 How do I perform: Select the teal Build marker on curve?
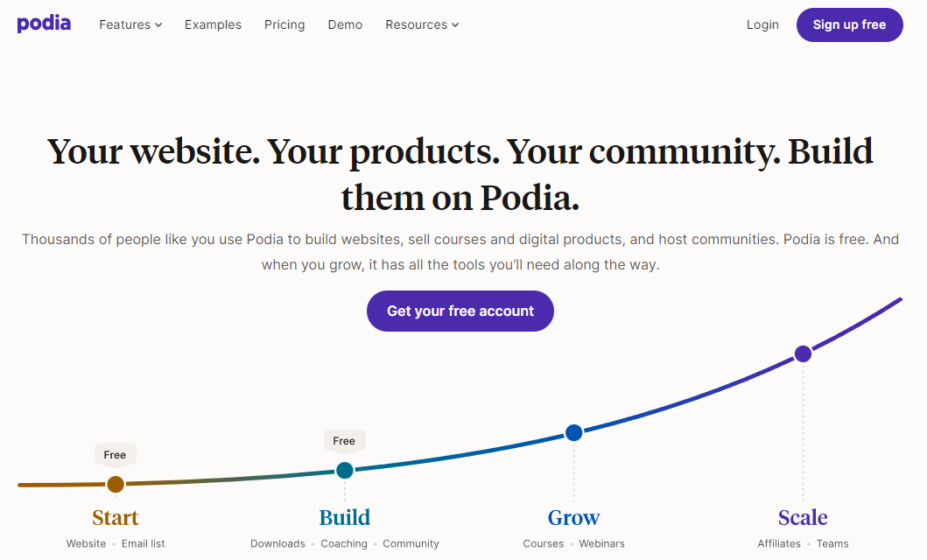[x=345, y=470]
